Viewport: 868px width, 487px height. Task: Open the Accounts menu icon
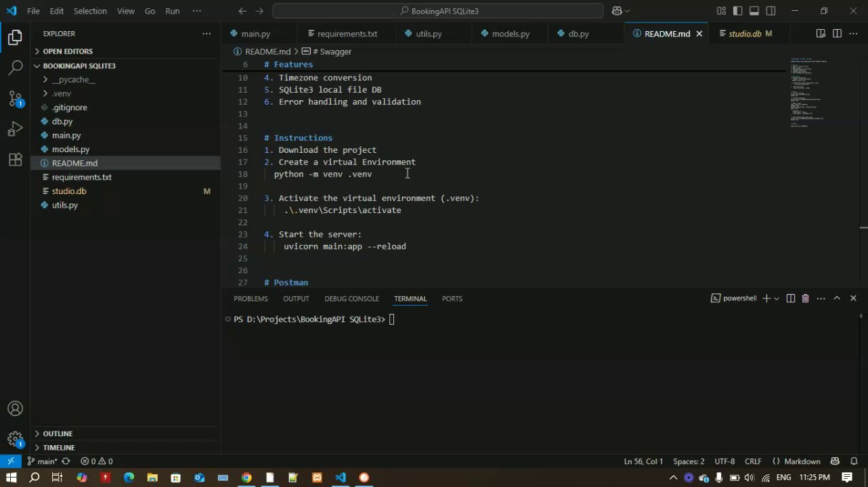15,409
